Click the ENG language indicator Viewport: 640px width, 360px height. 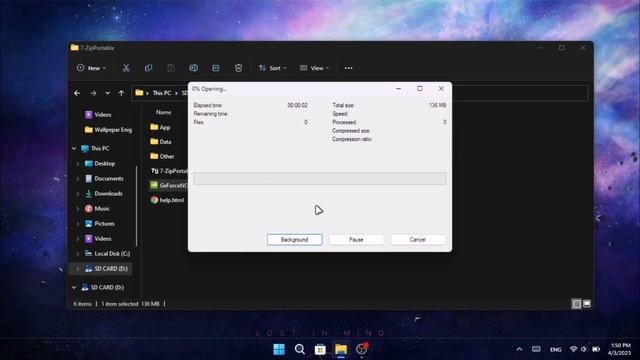pyautogui.click(x=556, y=350)
